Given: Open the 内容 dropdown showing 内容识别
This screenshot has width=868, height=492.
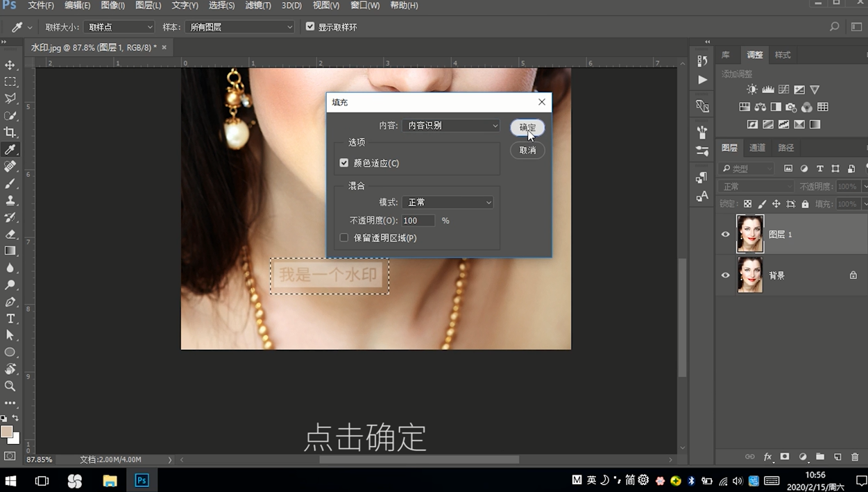Looking at the screenshot, I should [451, 126].
